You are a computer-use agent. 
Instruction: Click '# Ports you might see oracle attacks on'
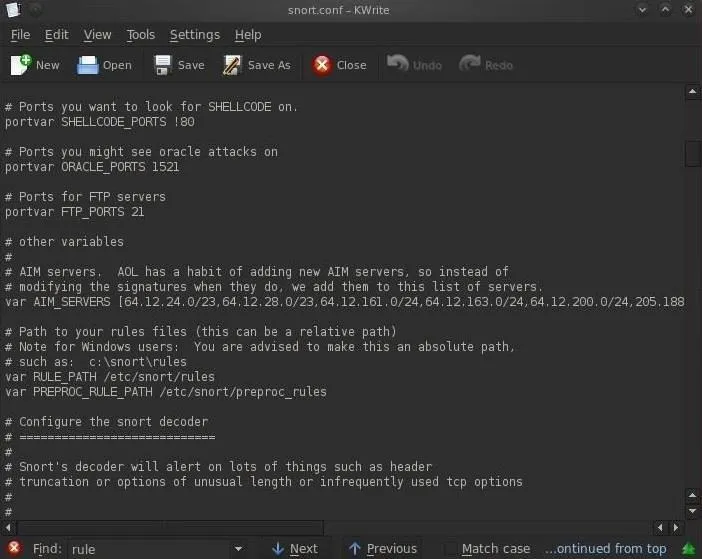(x=141, y=152)
